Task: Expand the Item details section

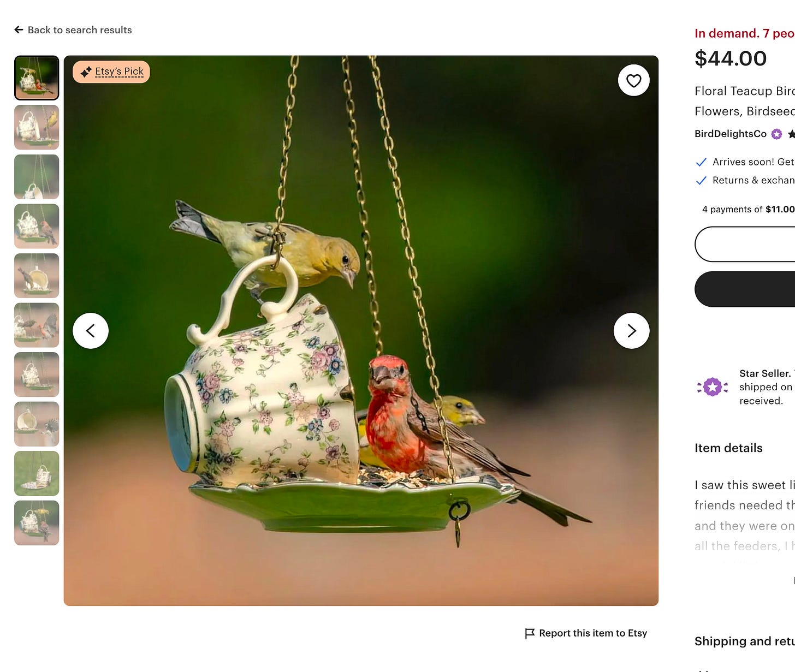Action: point(728,448)
